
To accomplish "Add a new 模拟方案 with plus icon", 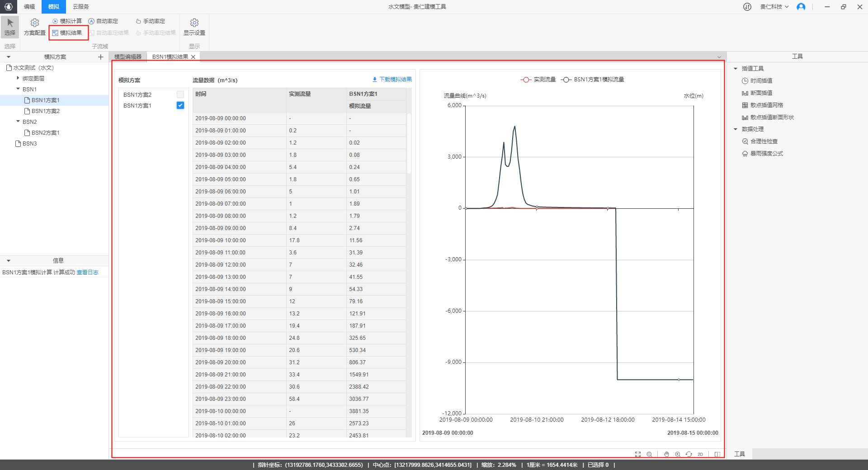I will coord(100,57).
